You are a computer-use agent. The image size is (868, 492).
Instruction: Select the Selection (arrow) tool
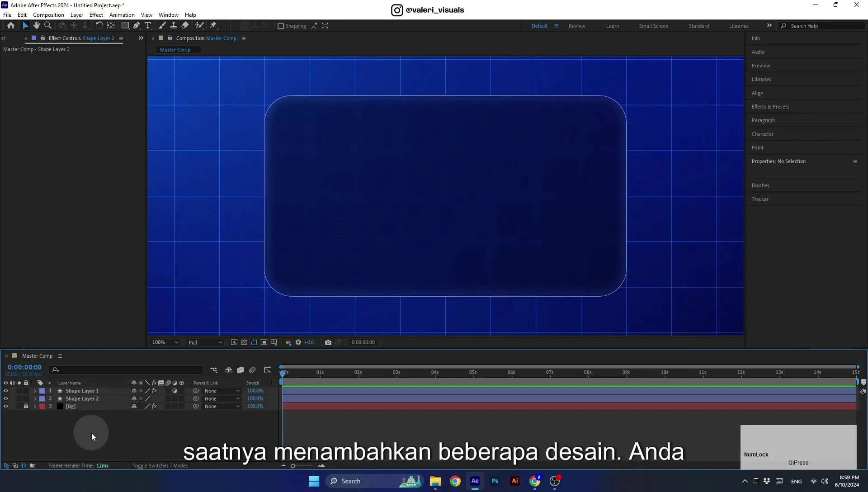click(25, 26)
